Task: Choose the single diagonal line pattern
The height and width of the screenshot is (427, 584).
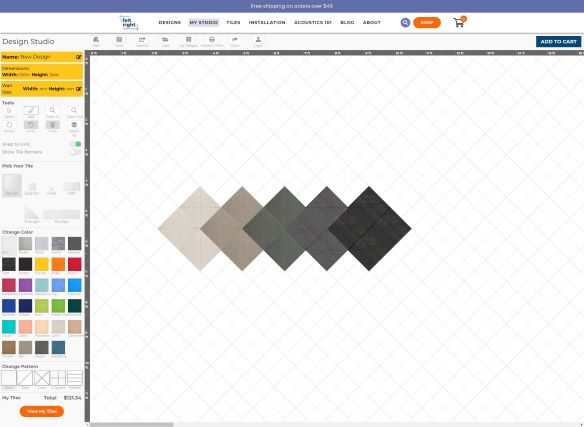Action: coord(25,378)
